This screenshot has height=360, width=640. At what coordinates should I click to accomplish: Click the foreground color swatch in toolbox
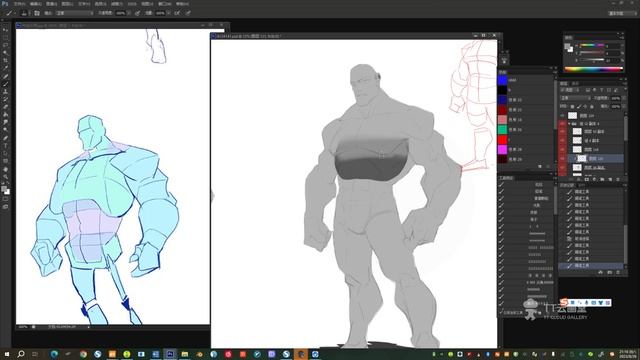4,189
